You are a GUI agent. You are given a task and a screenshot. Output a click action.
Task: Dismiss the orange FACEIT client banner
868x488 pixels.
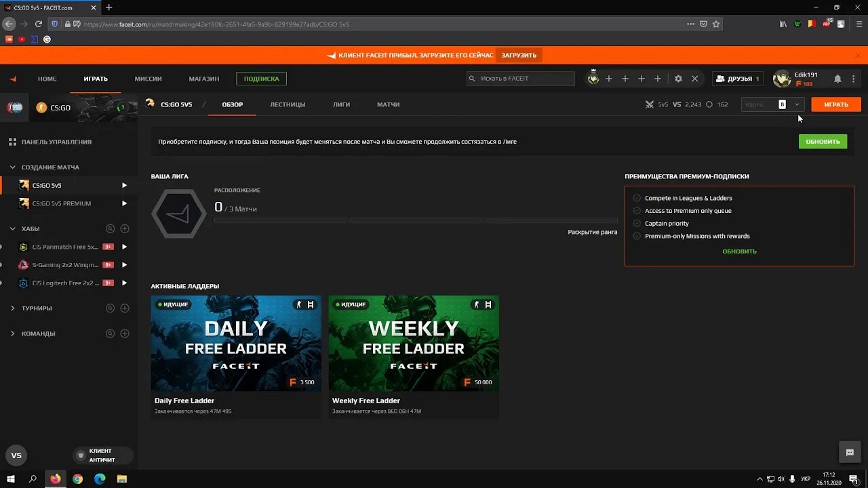(858, 55)
